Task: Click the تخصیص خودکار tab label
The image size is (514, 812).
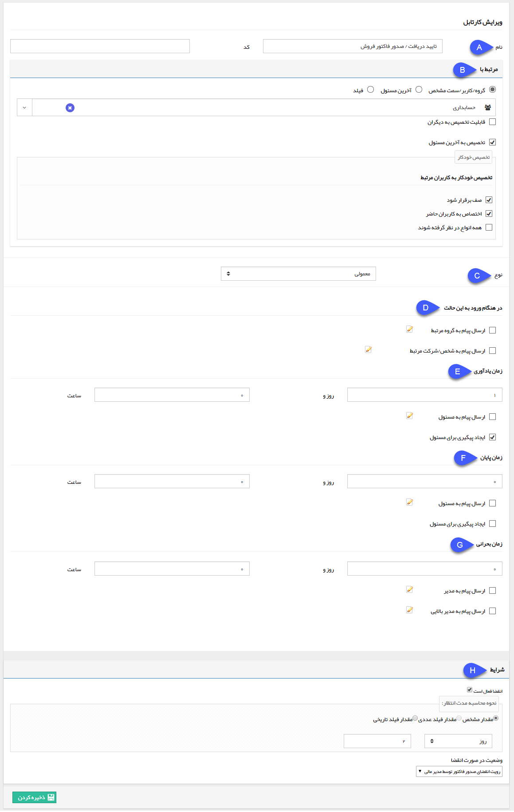Action: click(x=474, y=157)
